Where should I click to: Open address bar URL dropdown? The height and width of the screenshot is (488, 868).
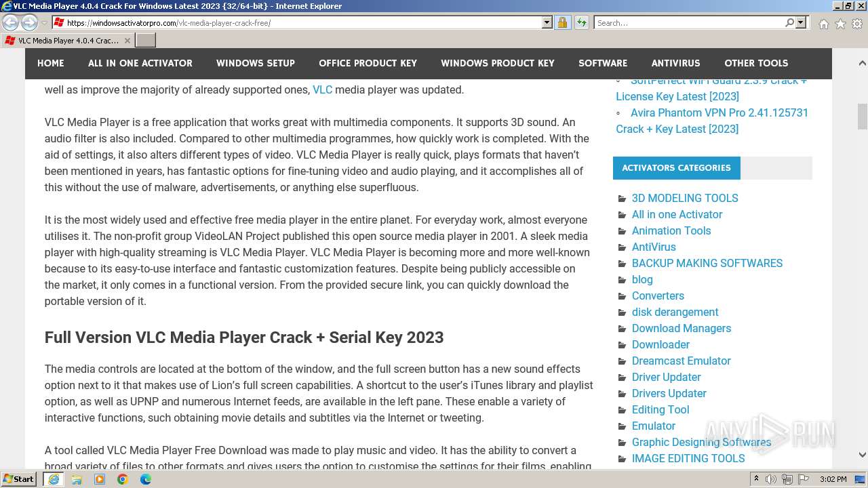pos(547,22)
